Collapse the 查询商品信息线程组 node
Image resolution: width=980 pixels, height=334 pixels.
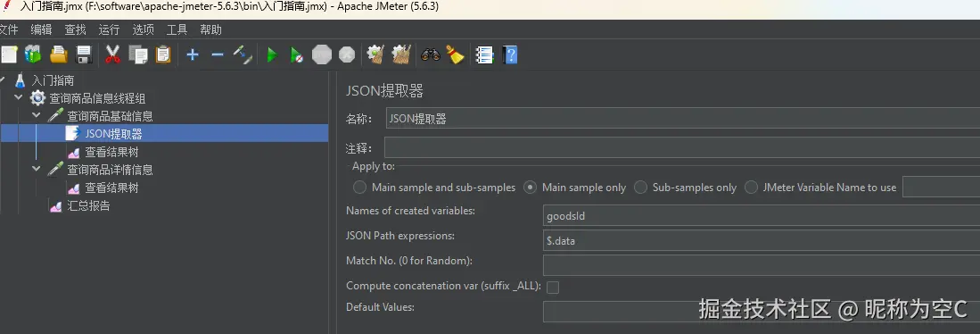point(18,97)
